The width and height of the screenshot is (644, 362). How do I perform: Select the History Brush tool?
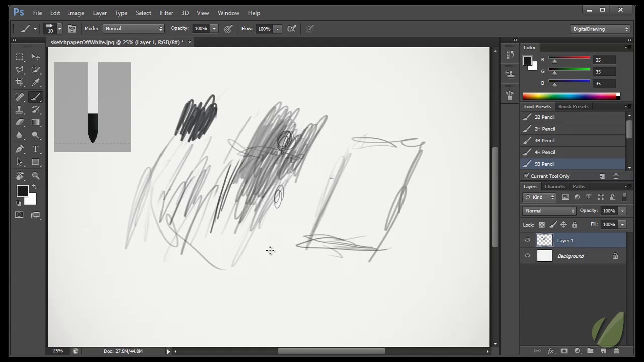pos(36,109)
